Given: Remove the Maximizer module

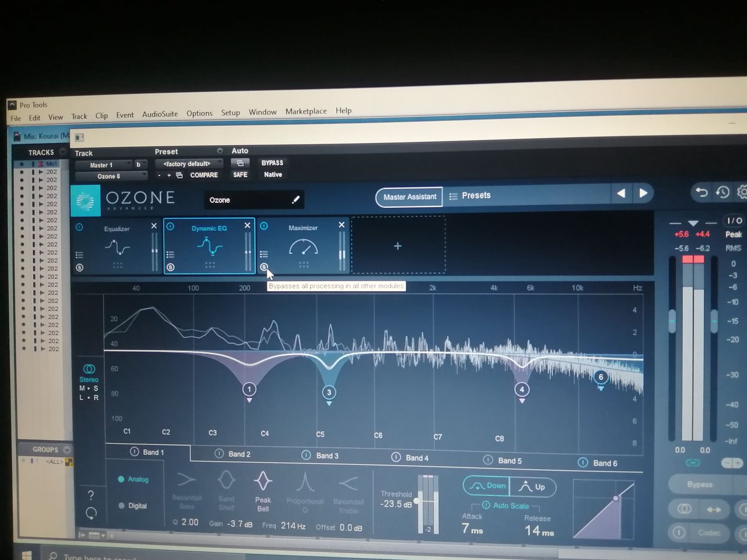Looking at the screenshot, I should click(341, 225).
